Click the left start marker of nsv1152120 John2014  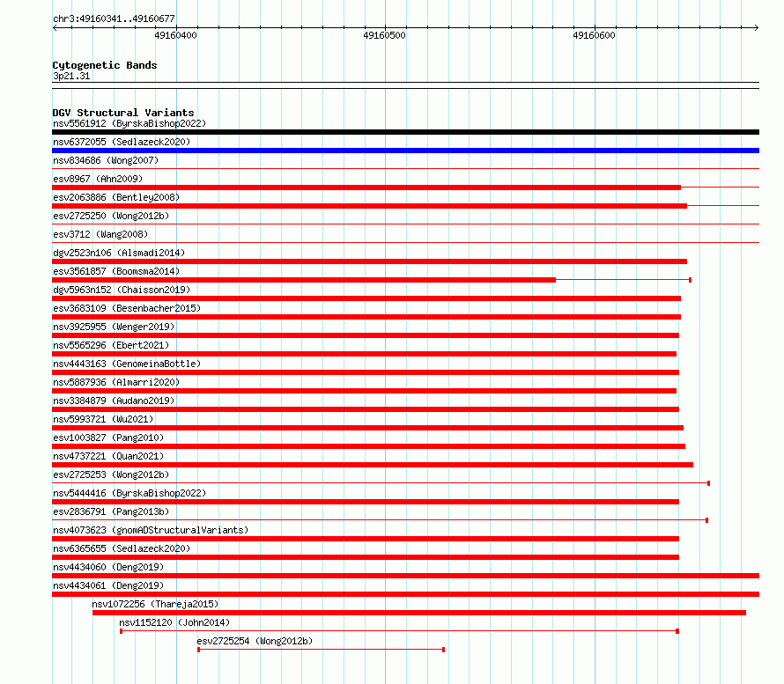[x=121, y=631]
